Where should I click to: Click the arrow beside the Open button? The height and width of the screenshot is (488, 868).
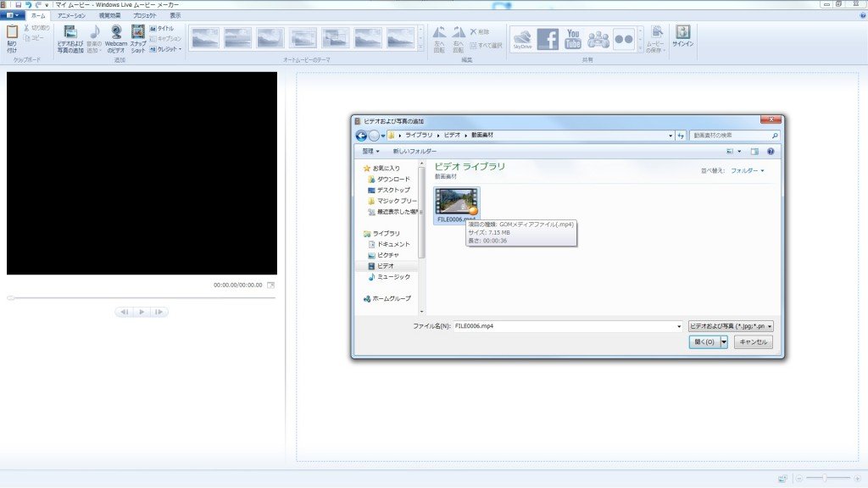coord(724,342)
